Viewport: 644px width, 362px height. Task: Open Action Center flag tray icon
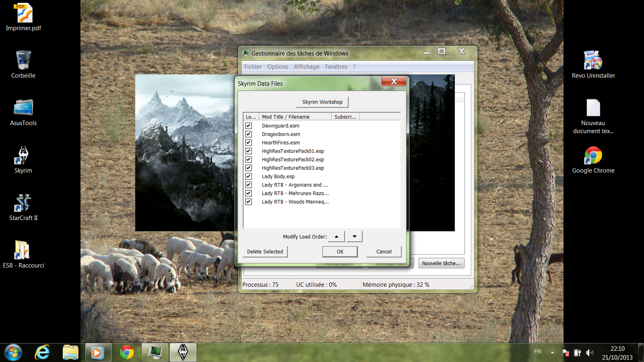click(x=566, y=353)
